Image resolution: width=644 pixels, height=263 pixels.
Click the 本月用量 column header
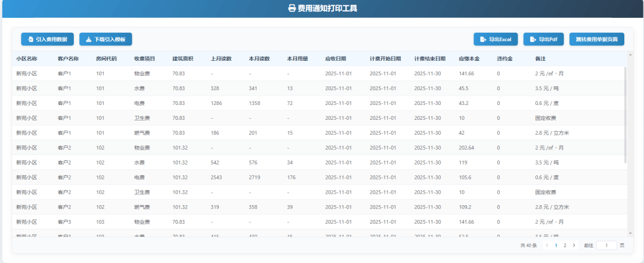[x=298, y=59]
